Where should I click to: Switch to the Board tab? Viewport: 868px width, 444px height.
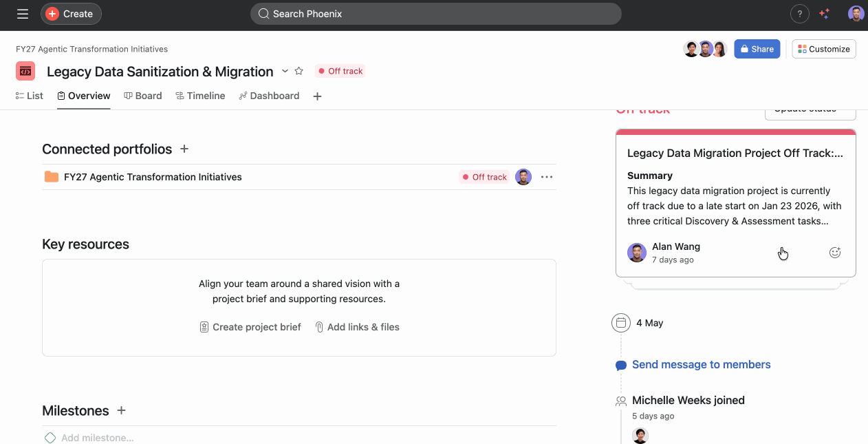[143, 96]
